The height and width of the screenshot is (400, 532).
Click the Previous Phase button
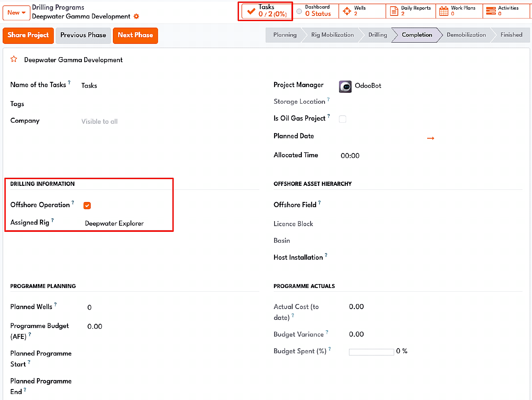pyautogui.click(x=83, y=35)
